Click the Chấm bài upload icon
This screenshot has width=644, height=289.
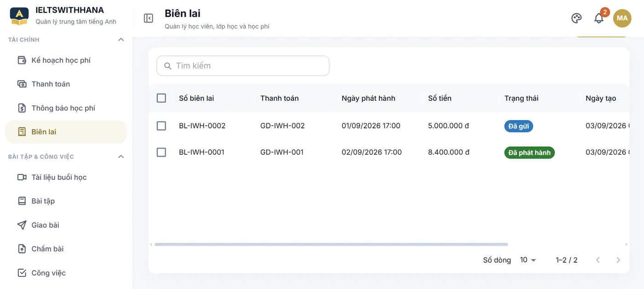pyautogui.click(x=22, y=249)
